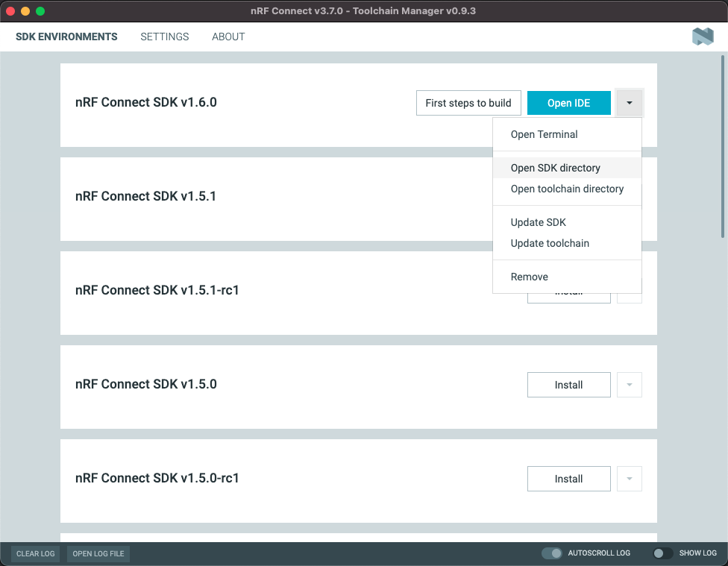
Task: Click the nRF Connect SDK v1.5.1-rc1 title
Action: point(157,290)
